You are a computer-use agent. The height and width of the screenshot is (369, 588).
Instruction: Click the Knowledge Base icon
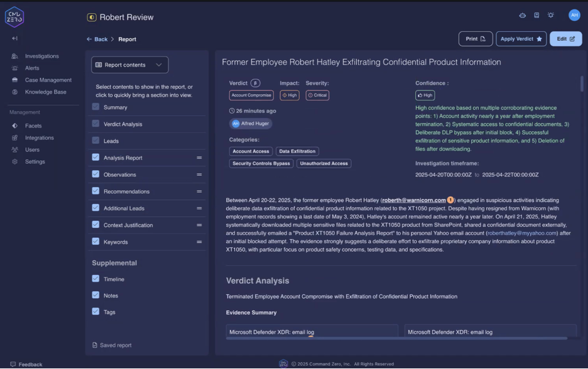[14, 92]
